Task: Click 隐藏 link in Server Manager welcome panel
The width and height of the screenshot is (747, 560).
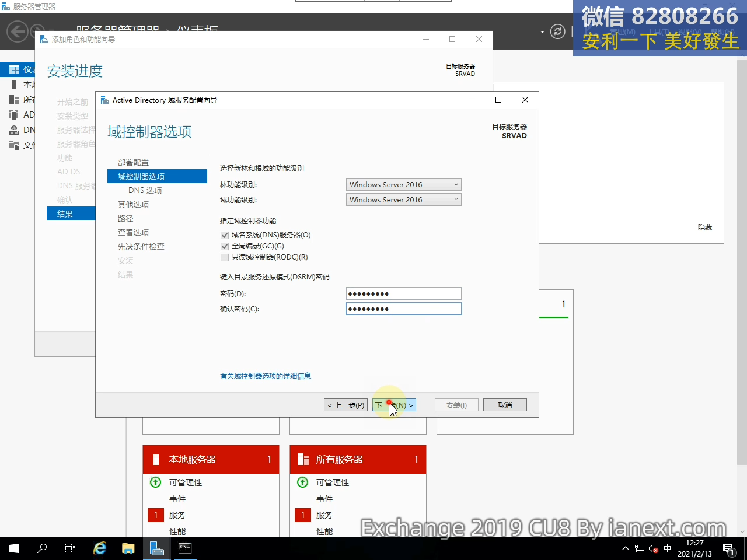Action: pos(705,228)
